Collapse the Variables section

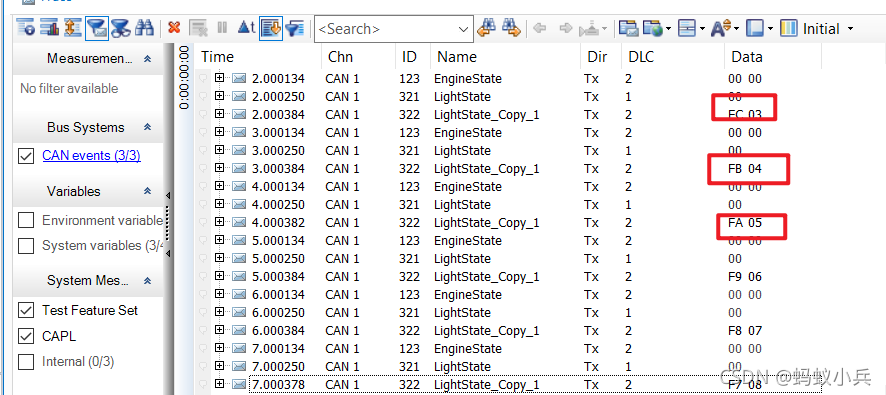(x=147, y=191)
